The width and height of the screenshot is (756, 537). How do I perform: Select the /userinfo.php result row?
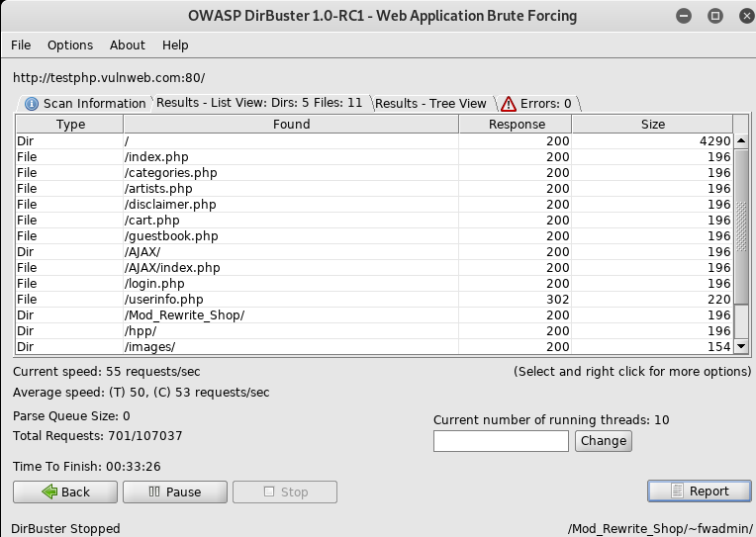point(374,300)
